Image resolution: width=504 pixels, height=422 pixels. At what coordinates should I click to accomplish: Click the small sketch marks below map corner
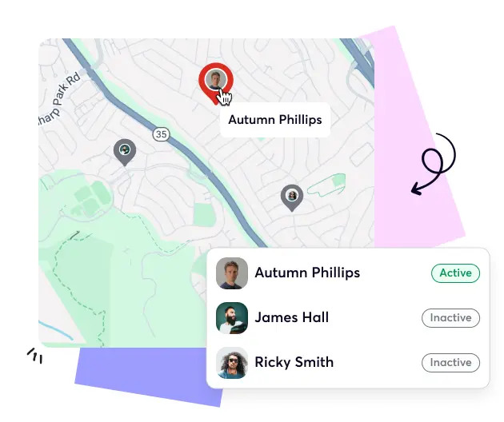35,356
